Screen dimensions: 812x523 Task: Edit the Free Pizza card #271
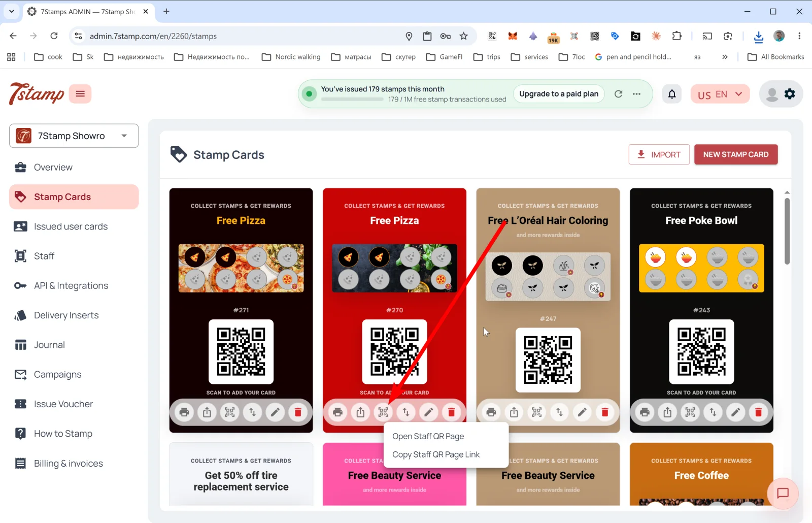(275, 412)
